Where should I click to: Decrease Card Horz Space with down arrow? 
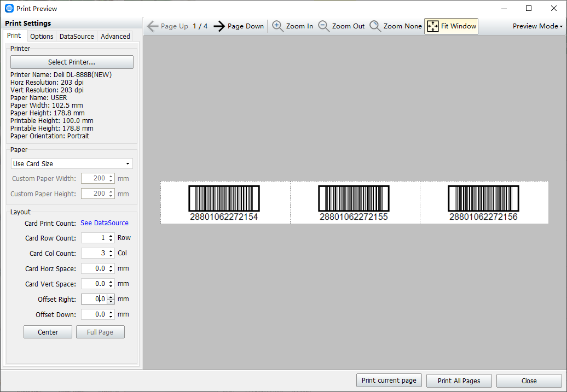(x=111, y=271)
